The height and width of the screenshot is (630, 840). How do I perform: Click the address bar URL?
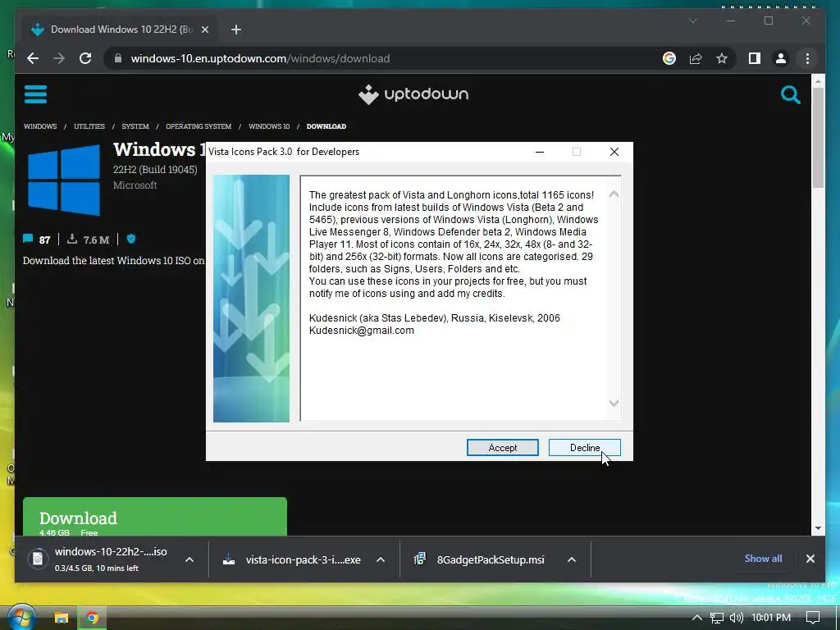[260, 58]
